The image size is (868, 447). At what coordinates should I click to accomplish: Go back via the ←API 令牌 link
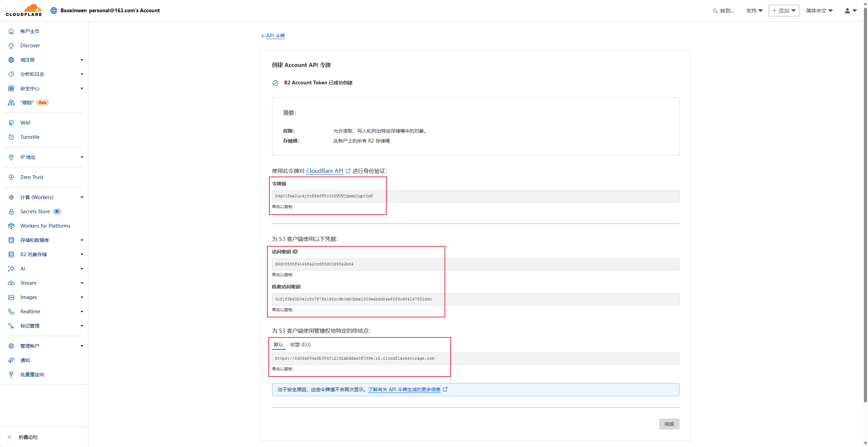point(273,36)
